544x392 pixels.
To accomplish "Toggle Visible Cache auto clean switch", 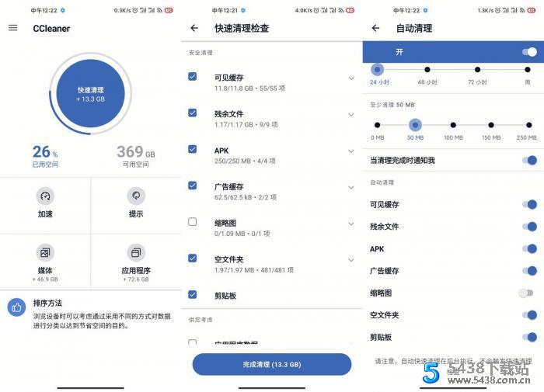I will click(530, 204).
